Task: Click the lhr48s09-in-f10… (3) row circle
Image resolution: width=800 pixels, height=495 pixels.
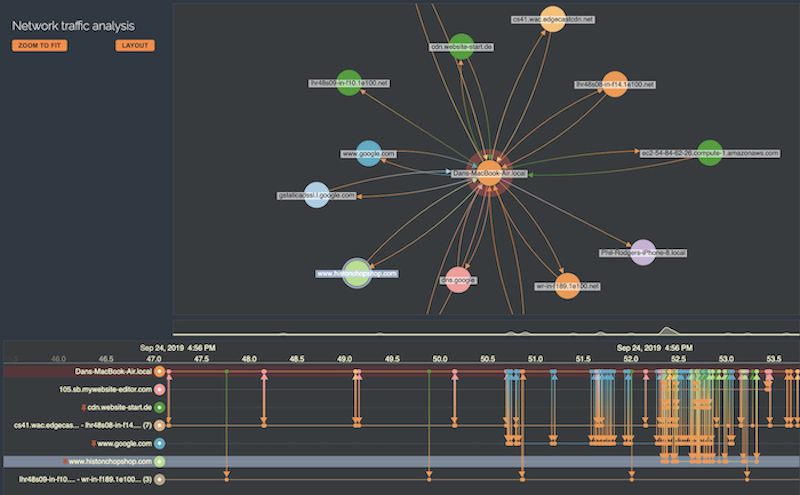Action: pos(160,479)
